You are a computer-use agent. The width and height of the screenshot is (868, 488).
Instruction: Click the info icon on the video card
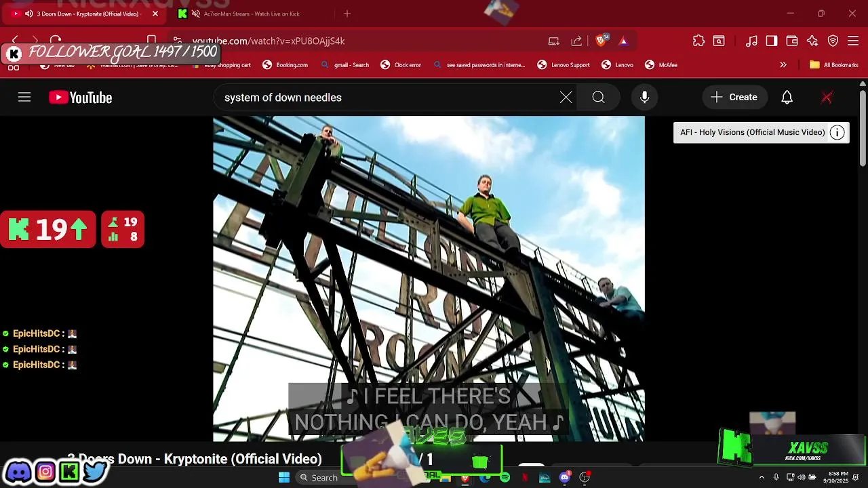tap(837, 132)
